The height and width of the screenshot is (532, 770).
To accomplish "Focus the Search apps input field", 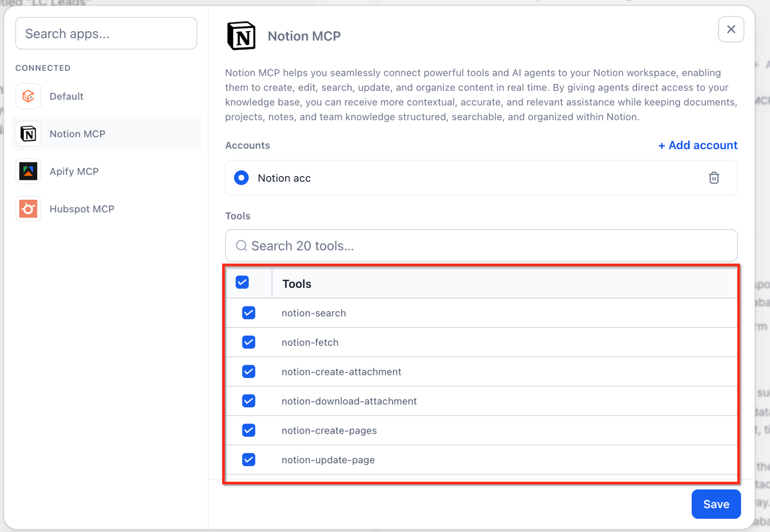I will (x=106, y=33).
